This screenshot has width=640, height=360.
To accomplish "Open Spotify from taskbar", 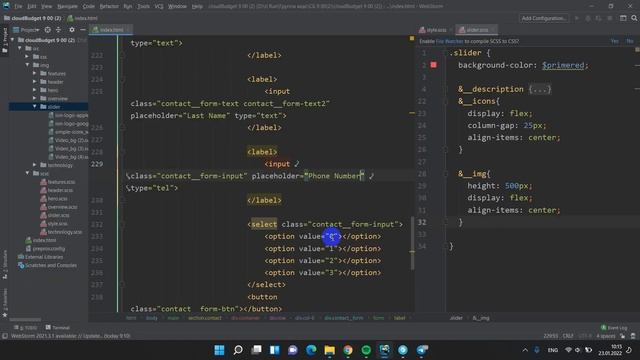I will click(x=366, y=350).
